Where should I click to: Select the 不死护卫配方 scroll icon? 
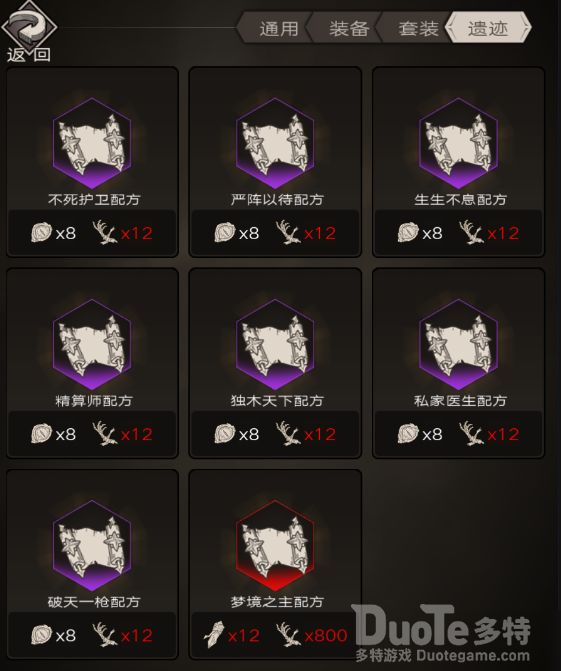click(x=92, y=143)
